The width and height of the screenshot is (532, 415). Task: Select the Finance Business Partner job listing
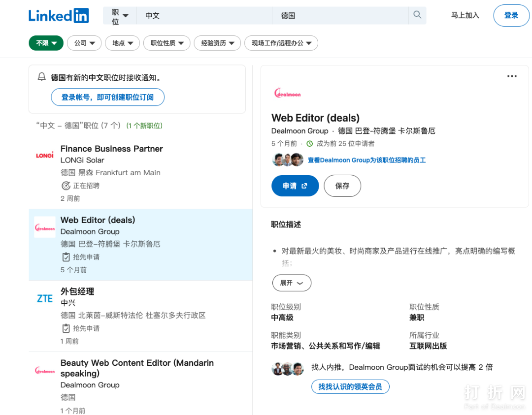point(111,149)
